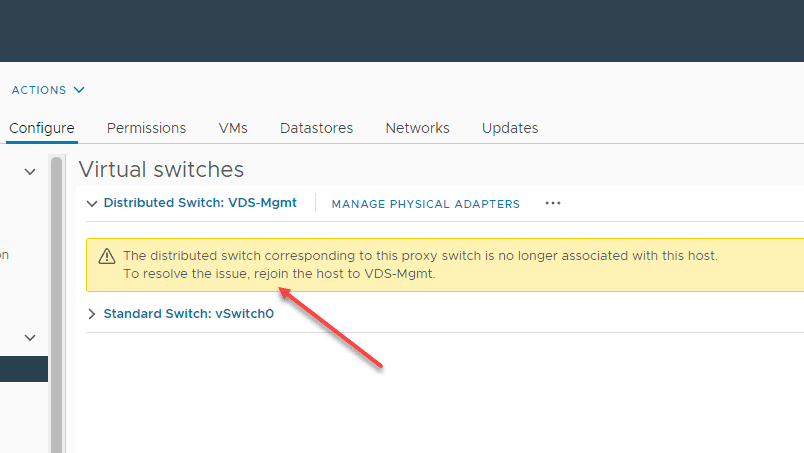Switch to the Updates tab
The height and width of the screenshot is (453, 804).
(510, 128)
